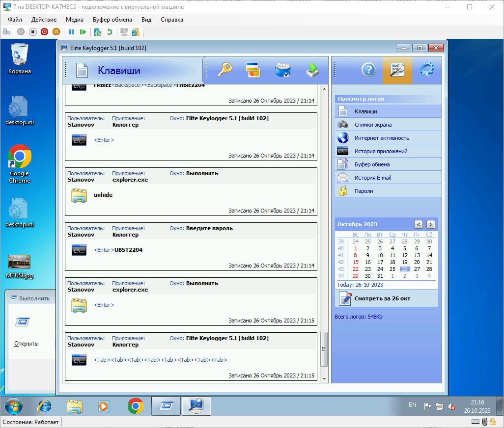This screenshot has width=504, height=428.
Task: Click EN language indicator in tray
Action: (x=413, y=405)
